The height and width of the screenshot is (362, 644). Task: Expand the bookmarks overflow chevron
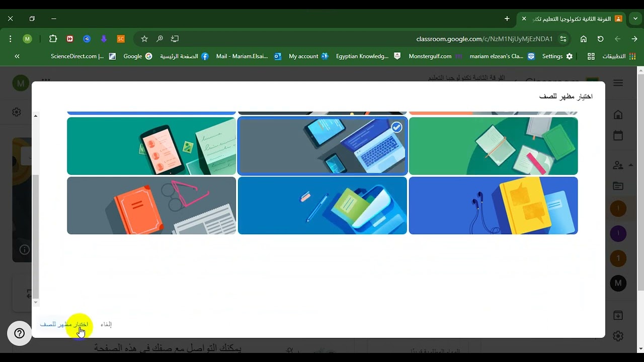click(x=17, y=56)
